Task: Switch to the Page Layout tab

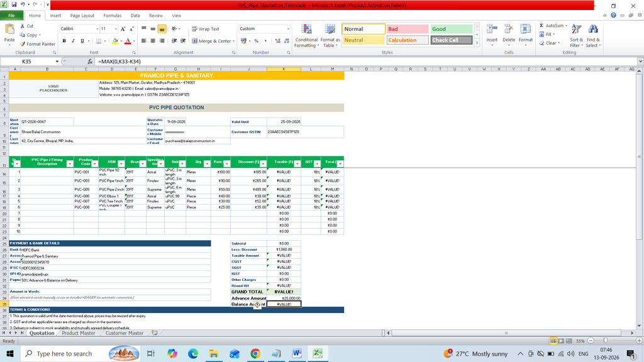Action: coord(82,16)
